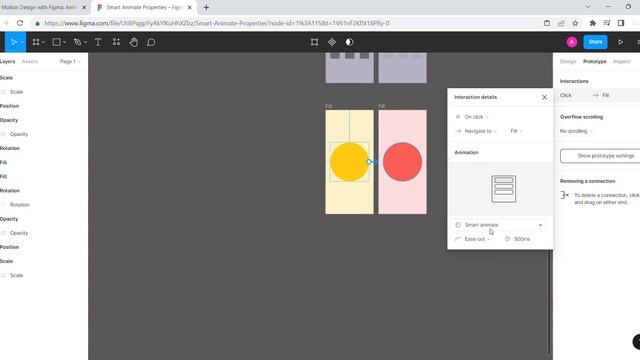Click the Share button
The image size is (640, 360).
point(596,42)
